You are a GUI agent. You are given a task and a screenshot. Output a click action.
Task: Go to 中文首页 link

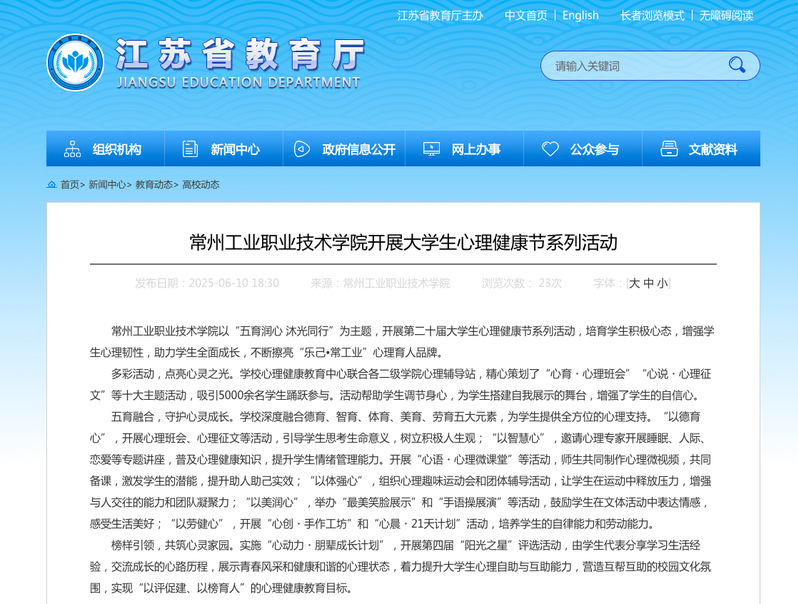point(526,15)
